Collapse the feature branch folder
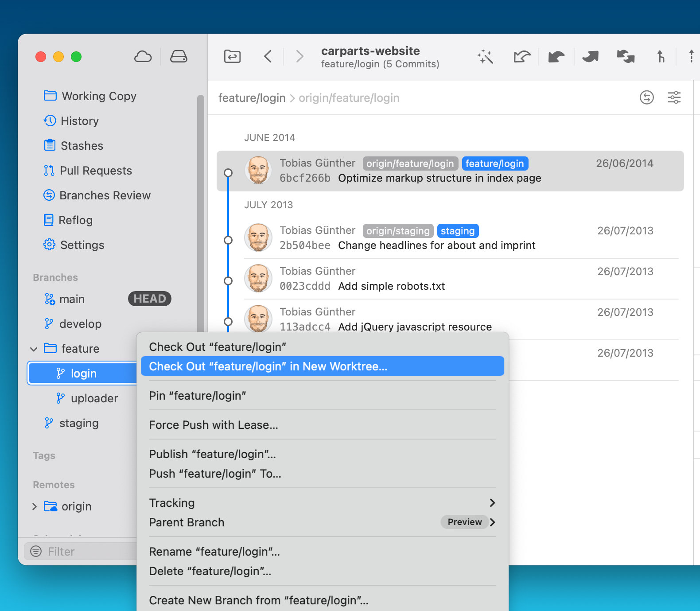Screen dimensions: 700x611 pyautogui.click(x=34, y=349)
